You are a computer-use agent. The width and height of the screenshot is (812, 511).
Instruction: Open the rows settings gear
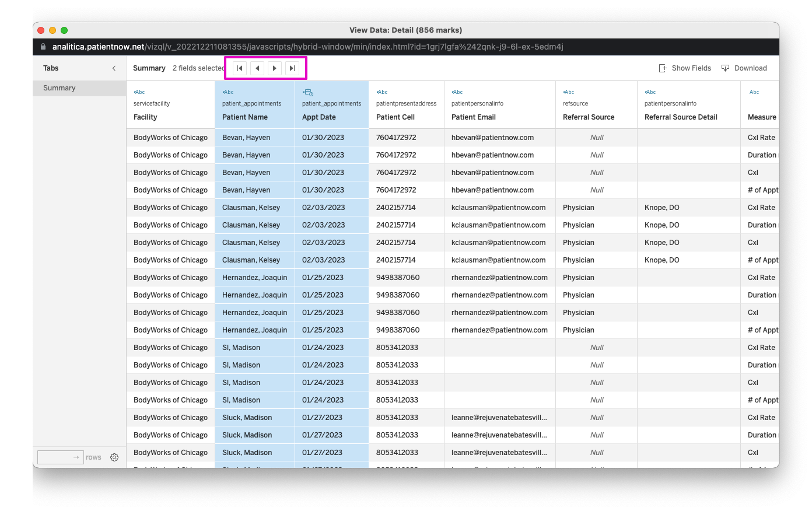tap(114, 457)
